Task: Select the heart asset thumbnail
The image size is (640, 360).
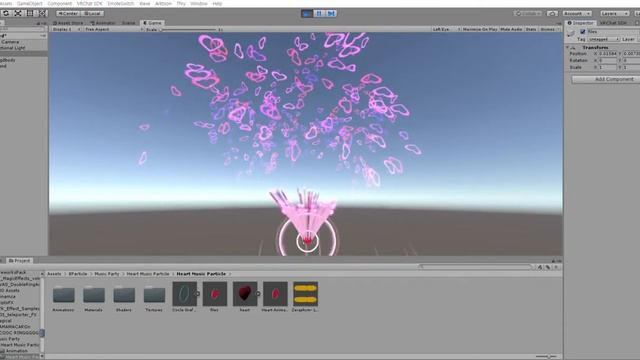Action: [245, 294]
